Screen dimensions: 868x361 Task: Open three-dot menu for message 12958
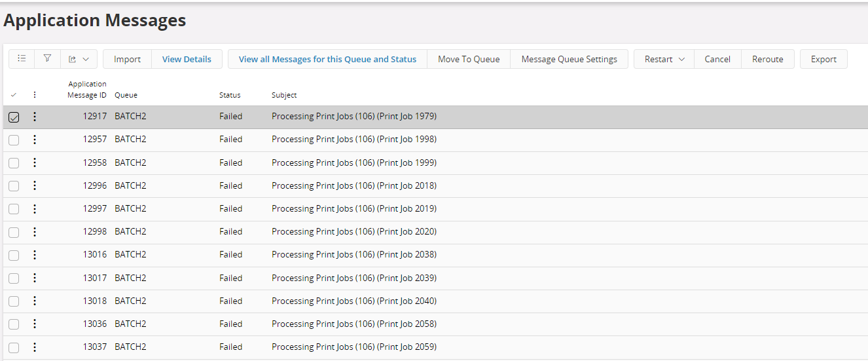35,162
